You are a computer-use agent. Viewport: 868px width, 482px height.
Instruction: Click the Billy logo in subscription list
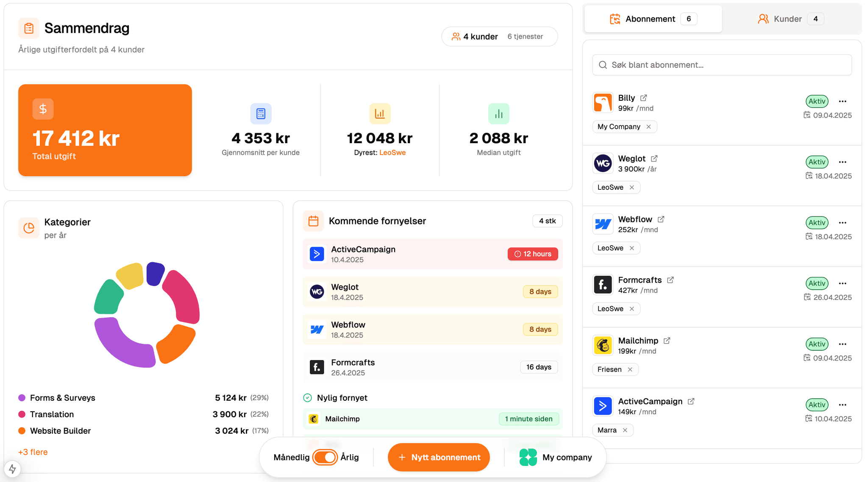(603, 103)
